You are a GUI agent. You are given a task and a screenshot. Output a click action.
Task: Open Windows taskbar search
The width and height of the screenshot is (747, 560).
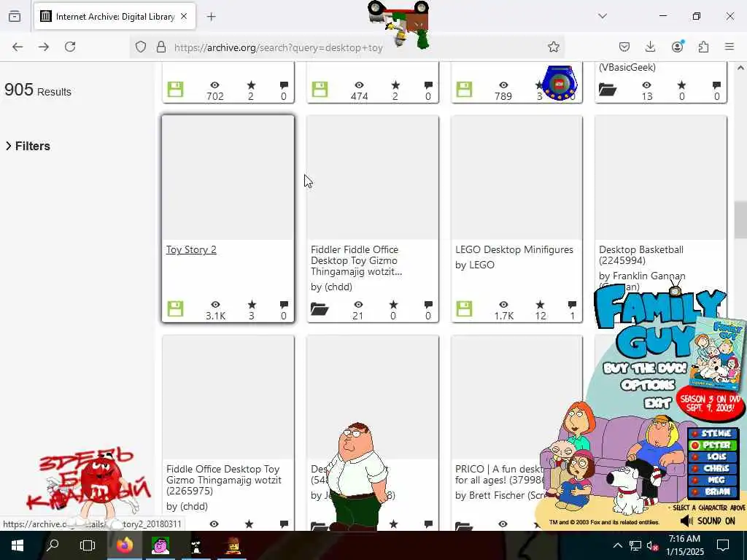coord(53,545)
